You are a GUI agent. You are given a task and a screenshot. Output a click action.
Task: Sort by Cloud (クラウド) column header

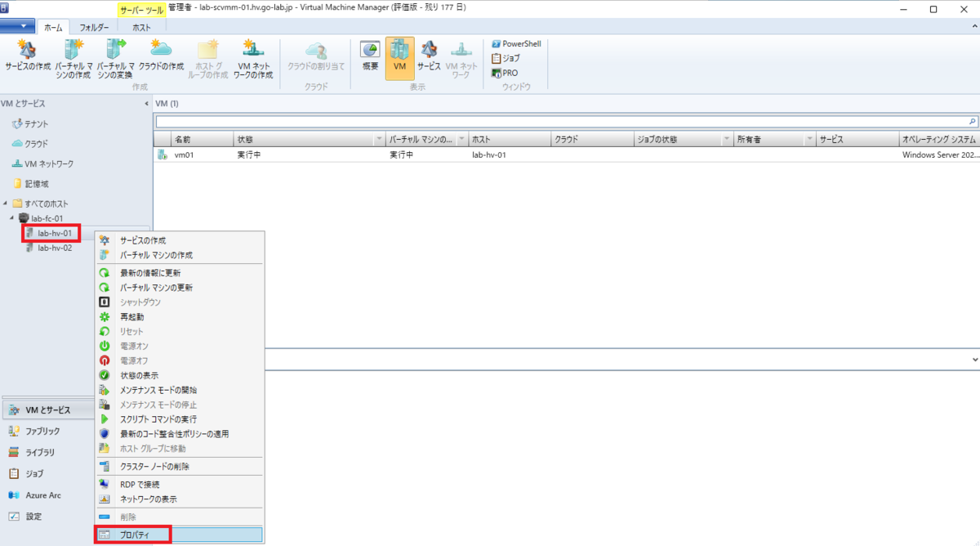[592, 140]
